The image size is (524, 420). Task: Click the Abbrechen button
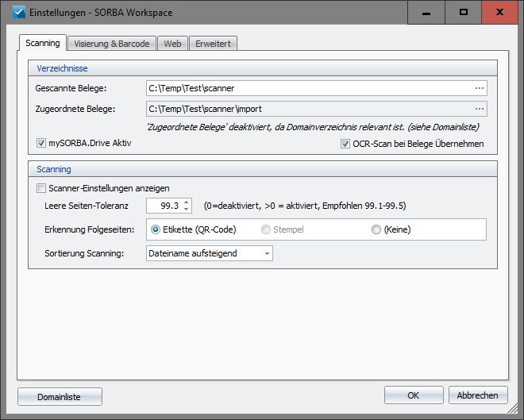pos(478,395)
